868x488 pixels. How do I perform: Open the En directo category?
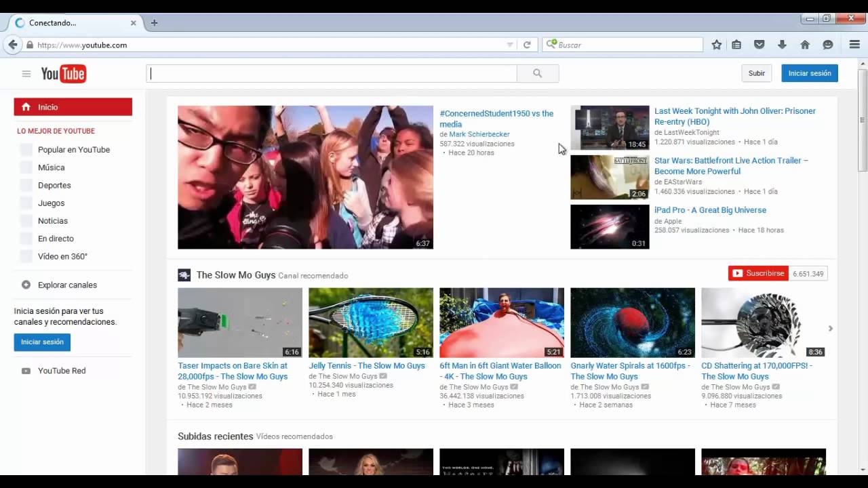56,239
